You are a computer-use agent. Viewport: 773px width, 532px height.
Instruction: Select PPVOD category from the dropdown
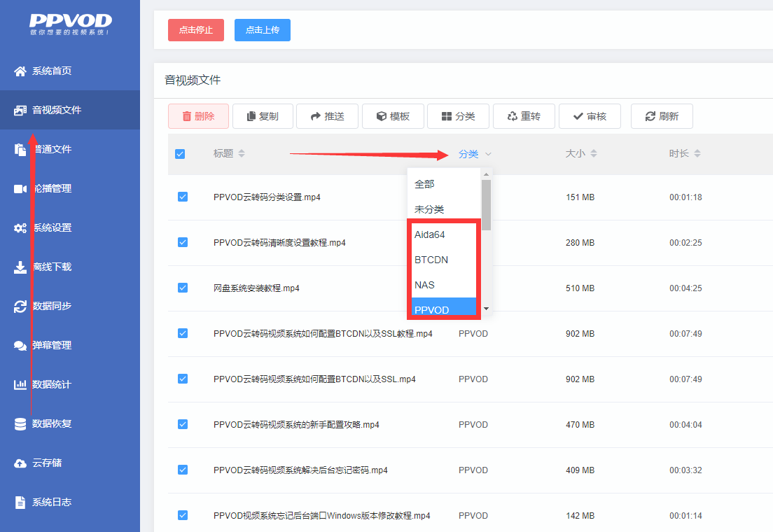pos(444,308)
